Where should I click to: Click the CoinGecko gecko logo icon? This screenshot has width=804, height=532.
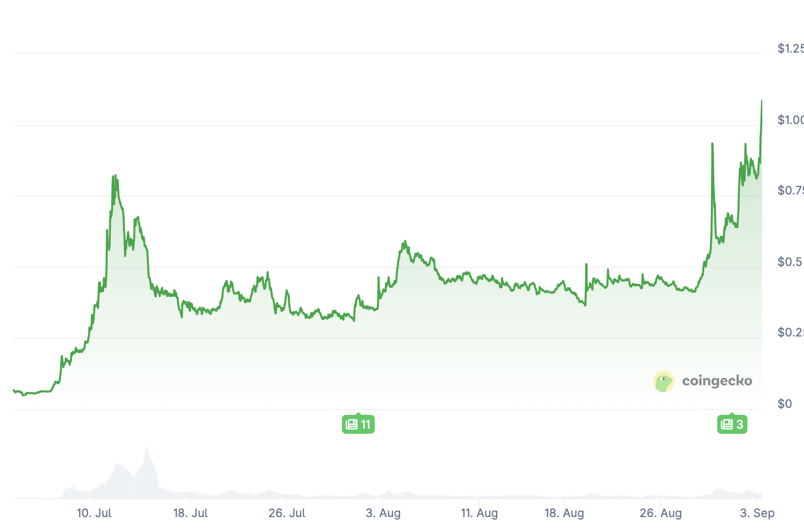[664, 382]
